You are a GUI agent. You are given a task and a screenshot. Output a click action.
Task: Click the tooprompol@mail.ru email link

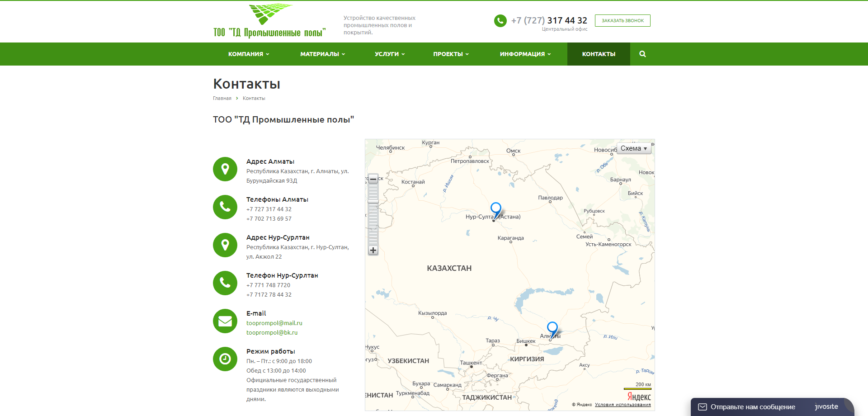pyautogui.click(x=274, y=323)
